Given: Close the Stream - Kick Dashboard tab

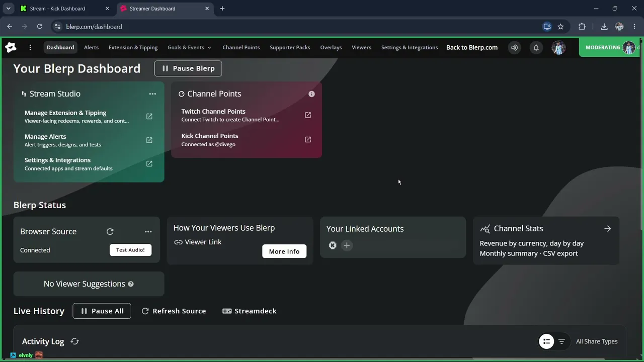Looking at the screenshot, I should pyautogui.click(x=107, y=9).
